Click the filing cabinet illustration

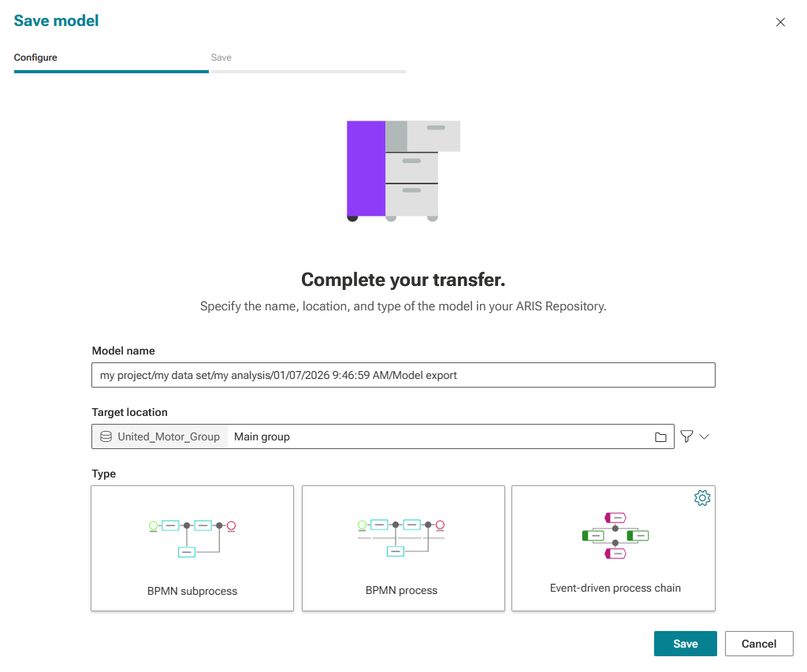pos(403,171)
